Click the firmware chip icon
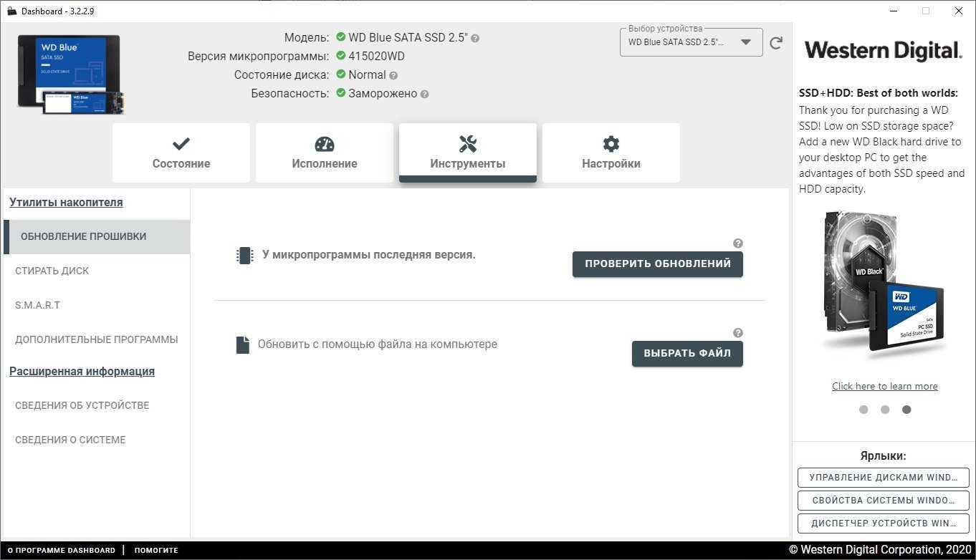The height and width of the screenshot is (560, 976). pos(245,256)
